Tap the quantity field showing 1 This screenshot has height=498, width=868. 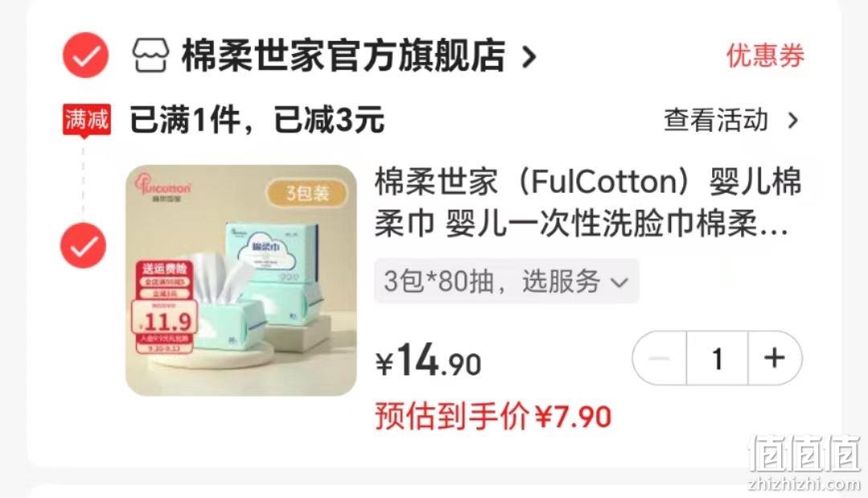[x=718, y=358]
